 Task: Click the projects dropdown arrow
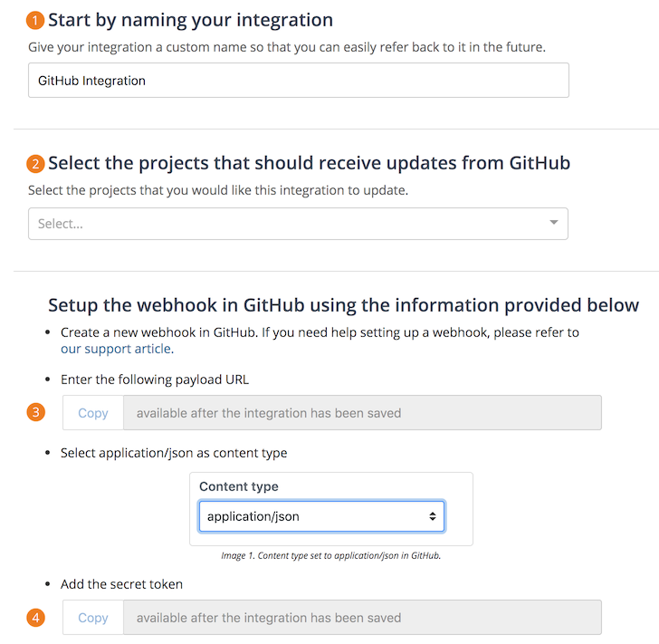[x=554, y=223]
